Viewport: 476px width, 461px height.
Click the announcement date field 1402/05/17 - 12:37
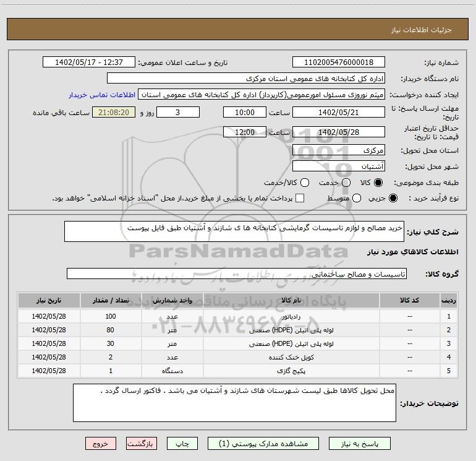click(x=89, y=62)
